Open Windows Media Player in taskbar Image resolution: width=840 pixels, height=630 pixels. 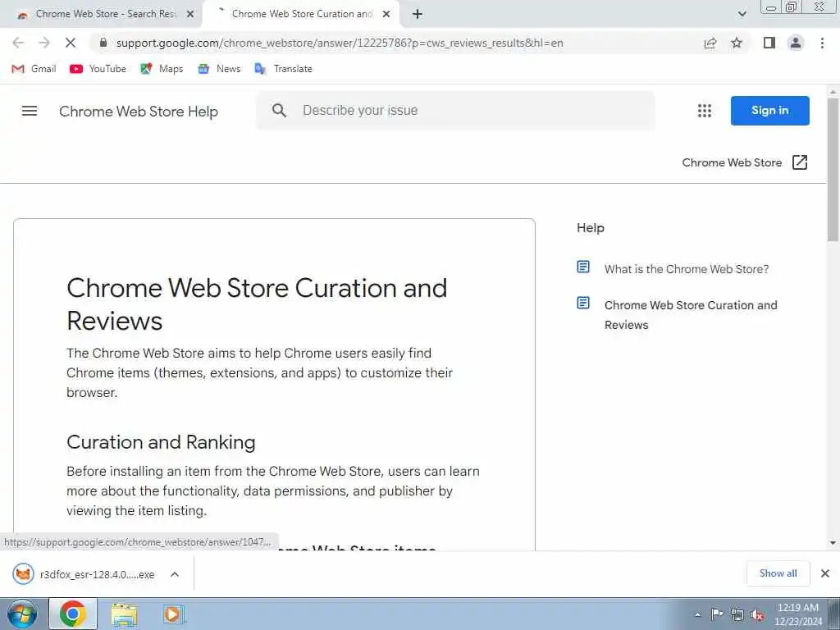point(173,614)
